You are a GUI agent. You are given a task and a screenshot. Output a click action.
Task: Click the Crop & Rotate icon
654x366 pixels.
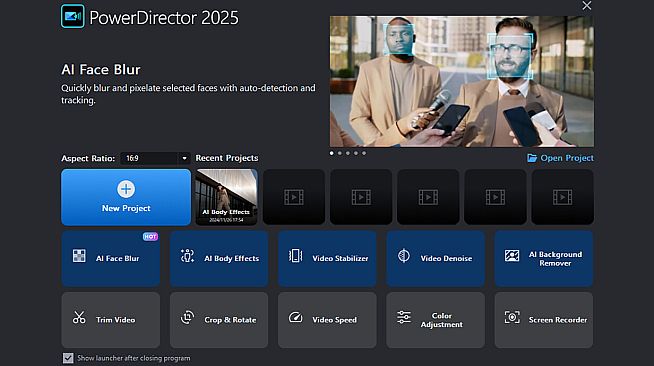click(x=187, y=317)
